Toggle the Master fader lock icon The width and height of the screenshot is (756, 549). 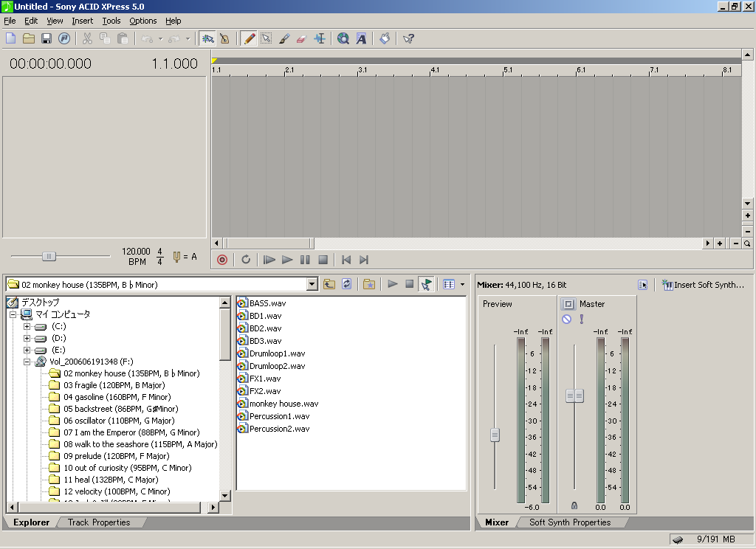[x=574, y=505]
